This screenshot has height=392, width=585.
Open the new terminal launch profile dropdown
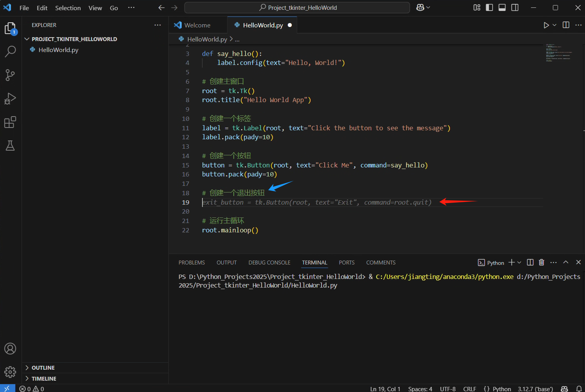point(520,263)
